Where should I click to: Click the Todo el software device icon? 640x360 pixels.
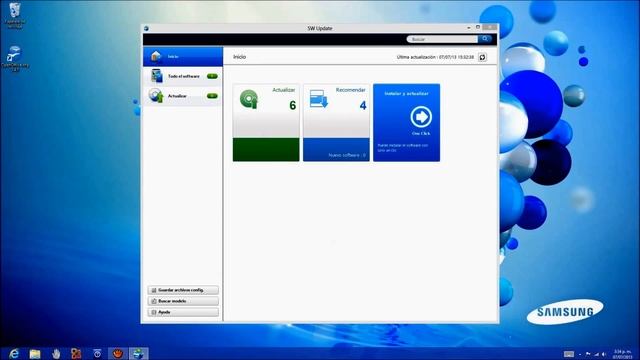coord(156,76)
